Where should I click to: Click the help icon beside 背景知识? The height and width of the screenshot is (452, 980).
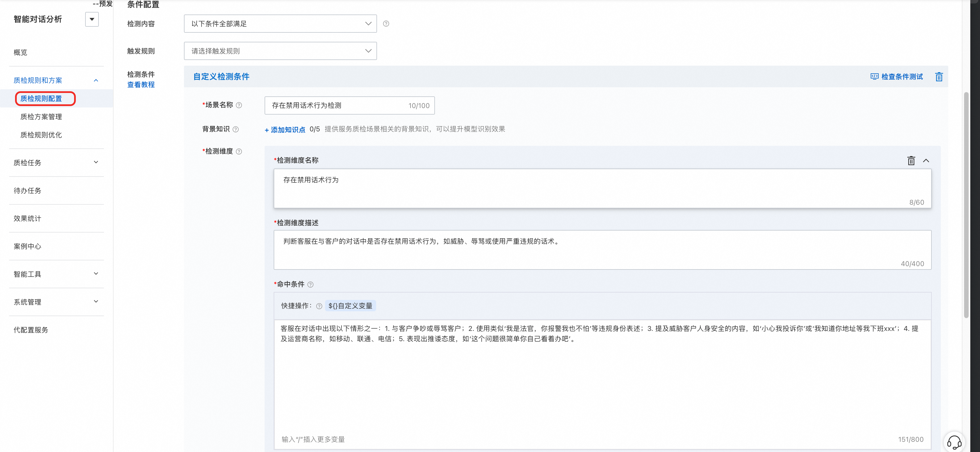(235, 129)
